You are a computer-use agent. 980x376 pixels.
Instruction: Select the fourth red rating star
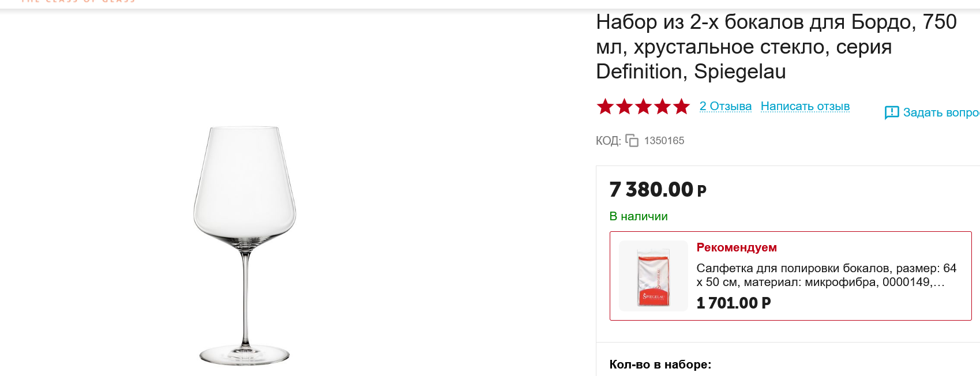[662, 107]
